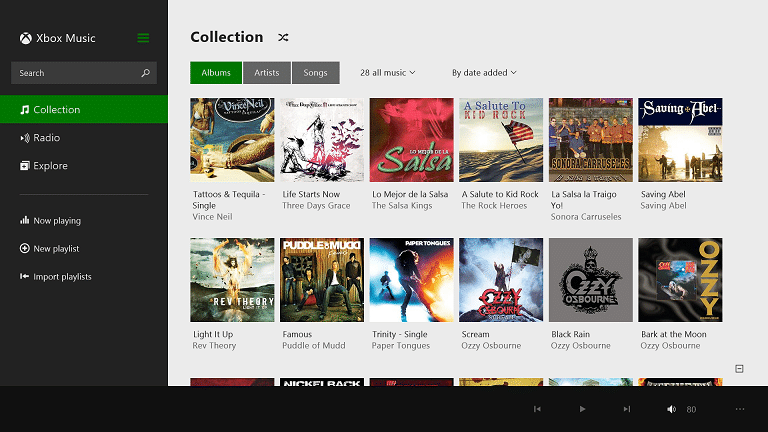Click the volume speaker icon
The image size is (768, 432).
click(672, 409)
